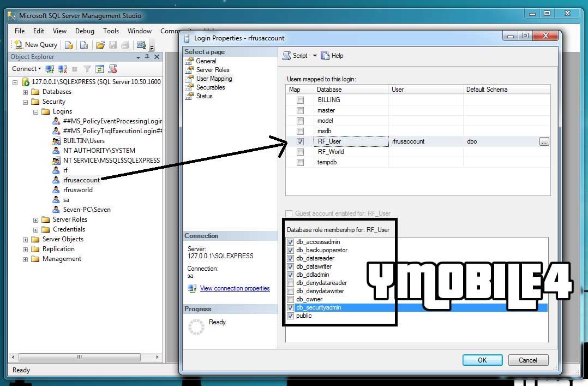The image size is (588, 386).
Task: Open the Window menu
Action: pos(140,31)
